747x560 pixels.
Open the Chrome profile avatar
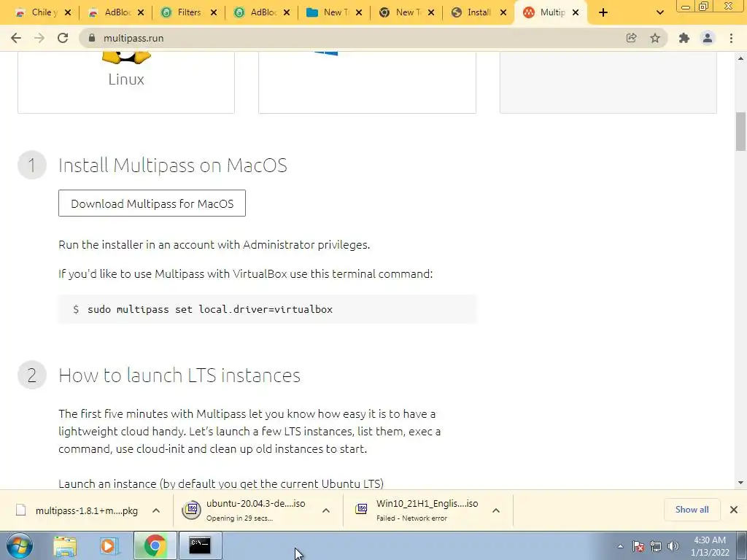pos(708,38)
